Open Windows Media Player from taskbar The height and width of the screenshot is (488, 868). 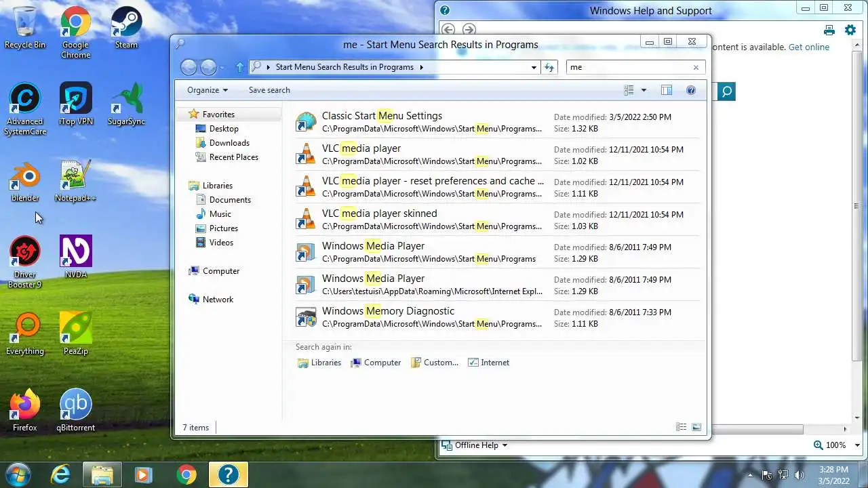click(143, 474)
